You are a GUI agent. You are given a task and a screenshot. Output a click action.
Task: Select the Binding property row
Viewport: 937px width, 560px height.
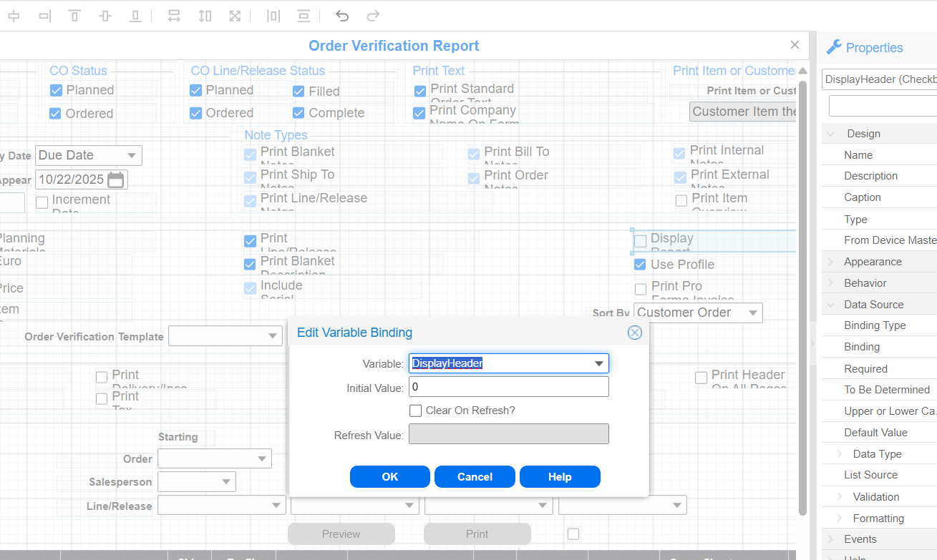(x=880, y=347)
